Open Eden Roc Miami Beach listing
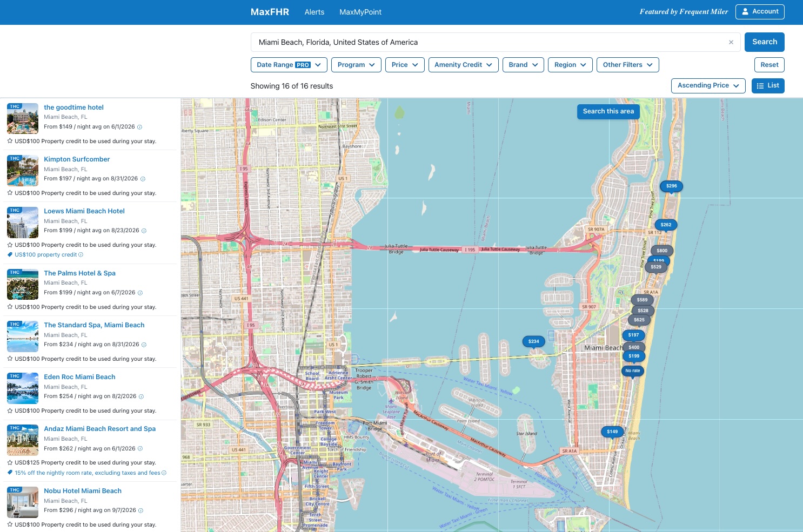 coord(79,377)
